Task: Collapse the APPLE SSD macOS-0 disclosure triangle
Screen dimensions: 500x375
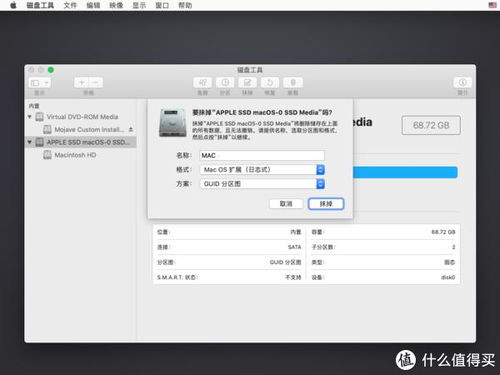Action: pyautogui.click(x=30, y=142)
